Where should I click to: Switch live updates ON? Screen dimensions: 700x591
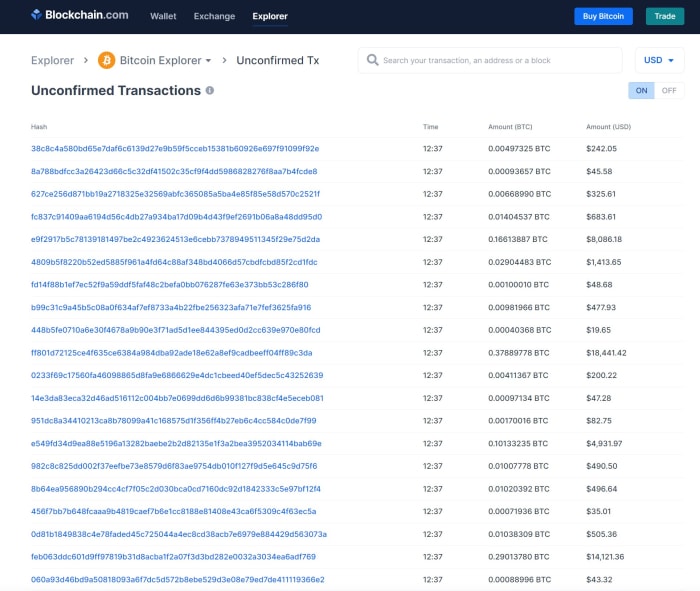pyautogui.click(x=641, y=91)
